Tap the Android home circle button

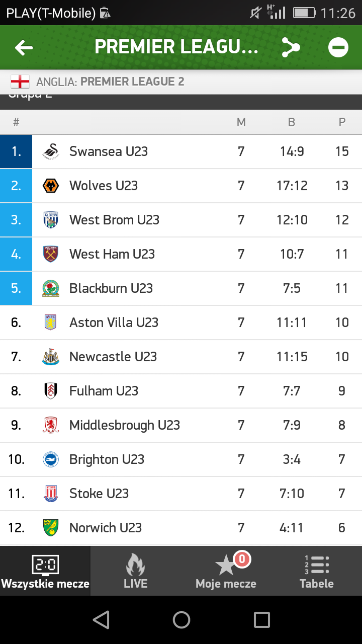(181, 619)
